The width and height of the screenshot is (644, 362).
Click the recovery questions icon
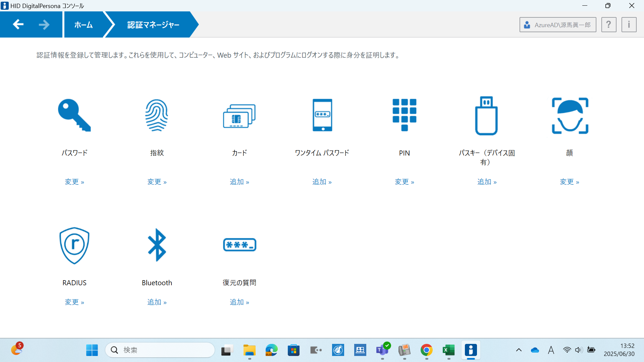pyautogui.click(x=239, y=245)
